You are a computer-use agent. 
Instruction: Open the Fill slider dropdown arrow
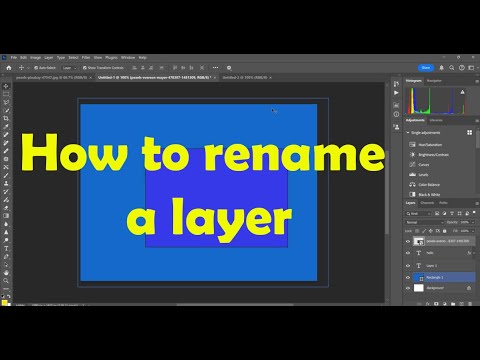coord(473,231)
